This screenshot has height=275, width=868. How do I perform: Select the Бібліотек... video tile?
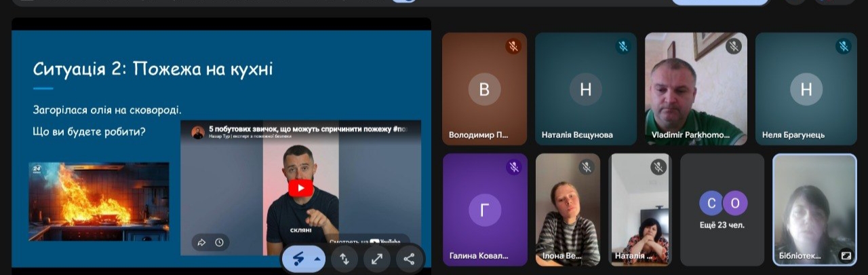[x=814, y=210]
